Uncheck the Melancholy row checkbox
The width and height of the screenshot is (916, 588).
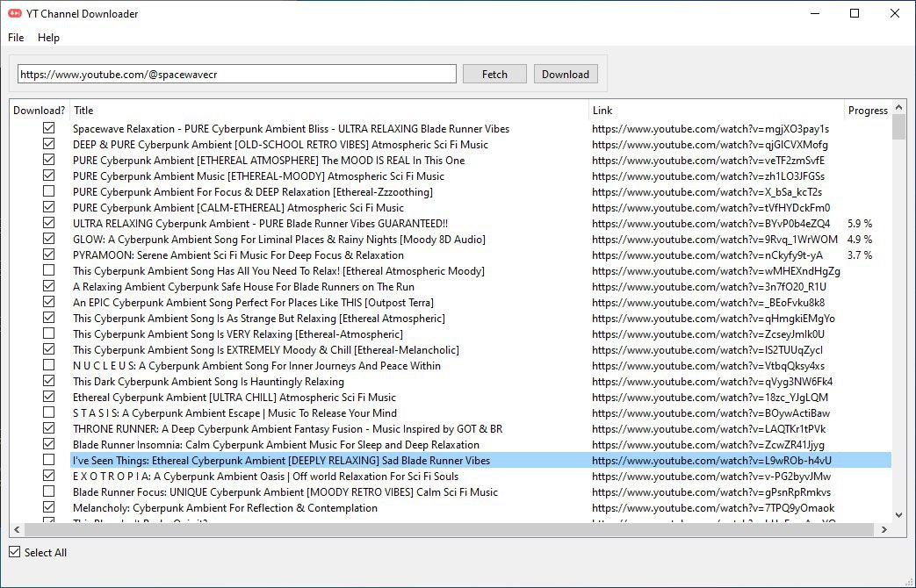pos(48,507)
